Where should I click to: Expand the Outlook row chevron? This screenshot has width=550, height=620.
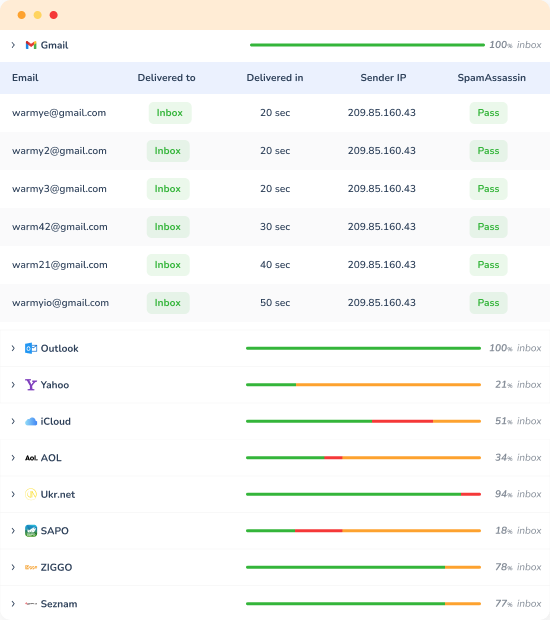(13, 348)
